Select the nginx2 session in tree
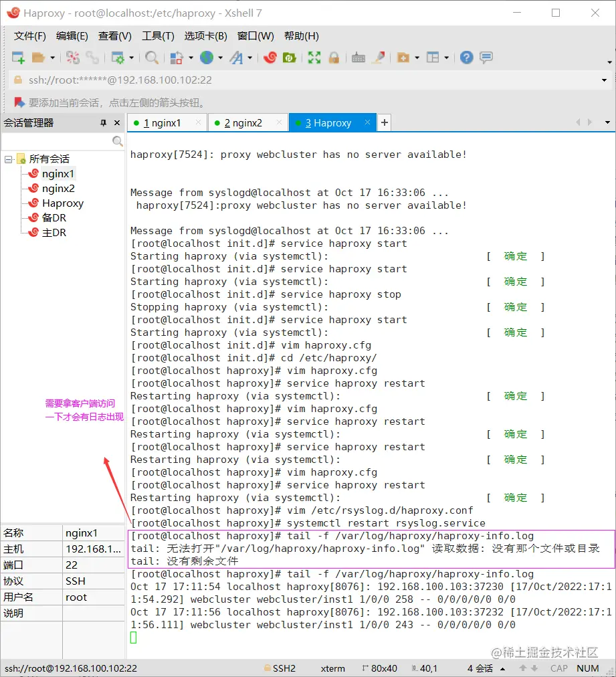Viewport: 616px width, 677px height. [58, 188]
